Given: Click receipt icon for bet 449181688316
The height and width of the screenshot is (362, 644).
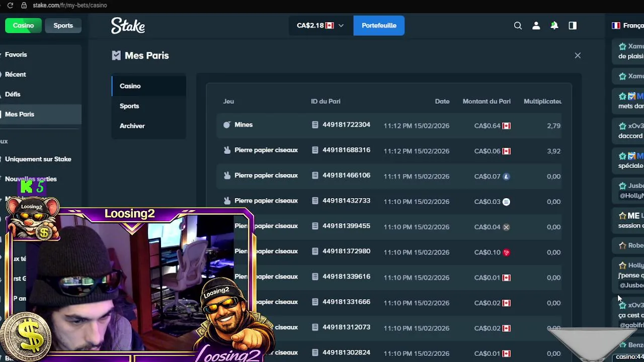Looking at the screenshot, I should [315, 150].
